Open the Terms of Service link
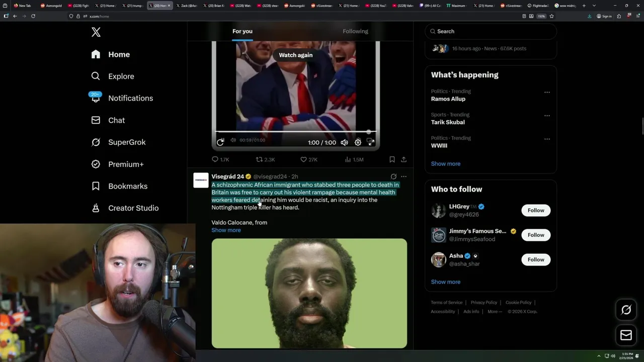Viewport: 644px width, 362px height. point(446,303)
